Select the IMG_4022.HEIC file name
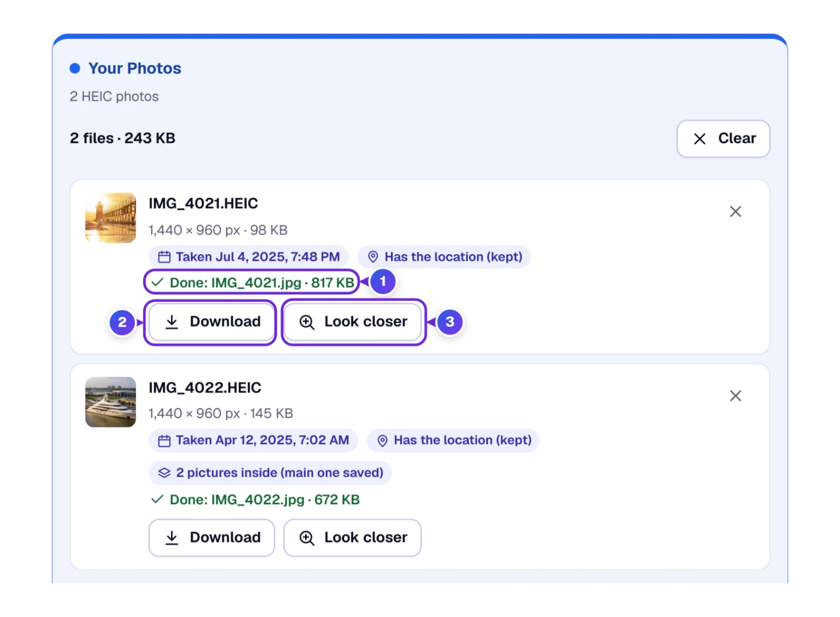The height and width of the screenshot is (617, 840). tap(205, 387)
